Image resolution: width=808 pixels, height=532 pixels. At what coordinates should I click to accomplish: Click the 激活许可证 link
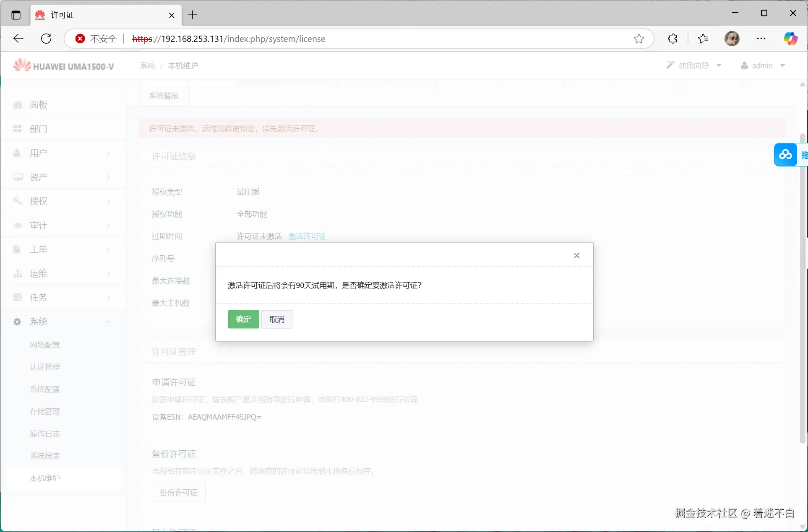coord(307,236)
